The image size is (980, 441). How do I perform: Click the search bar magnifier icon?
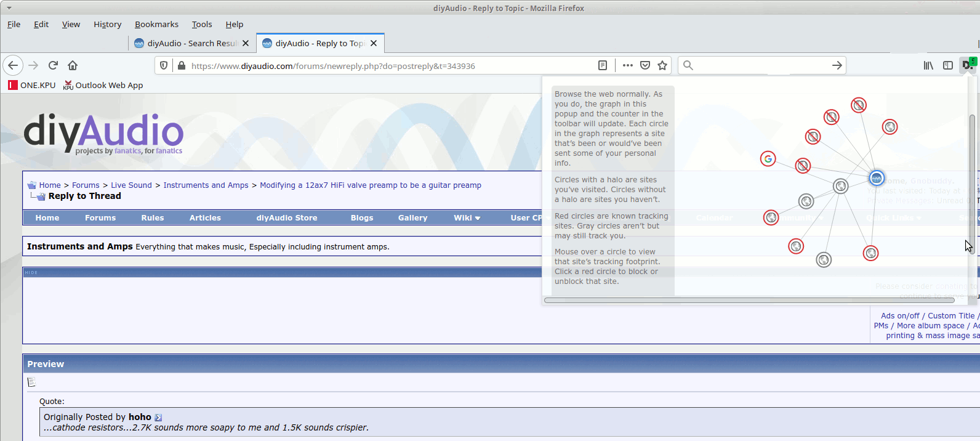pyautogui.click(x=688, y=65)
